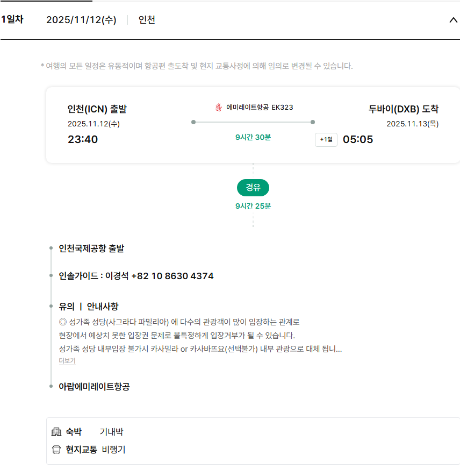Viewport: 460px width, 476px height.
Task: Click the Emirates airline logo icon
Action: click(x=218, y=108)
